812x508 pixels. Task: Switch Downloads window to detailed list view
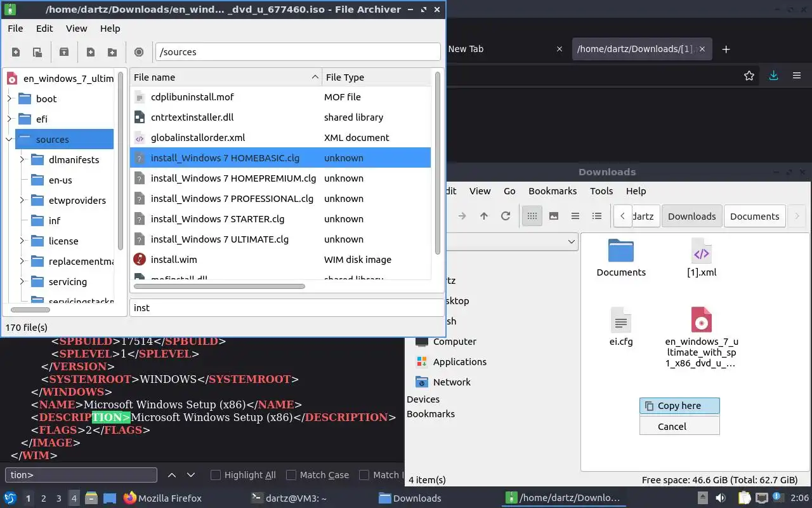pyautogui.click(x=597, y=216)
